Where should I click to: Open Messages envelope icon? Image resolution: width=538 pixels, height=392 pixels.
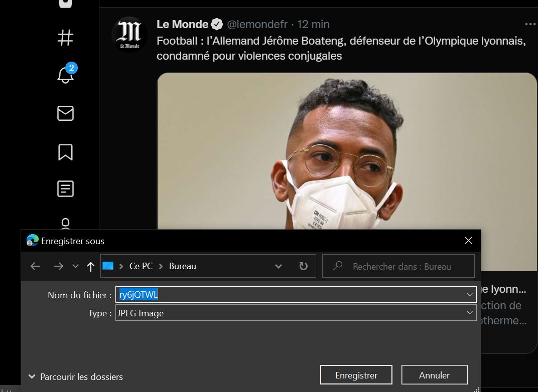[x=65, y=113]
